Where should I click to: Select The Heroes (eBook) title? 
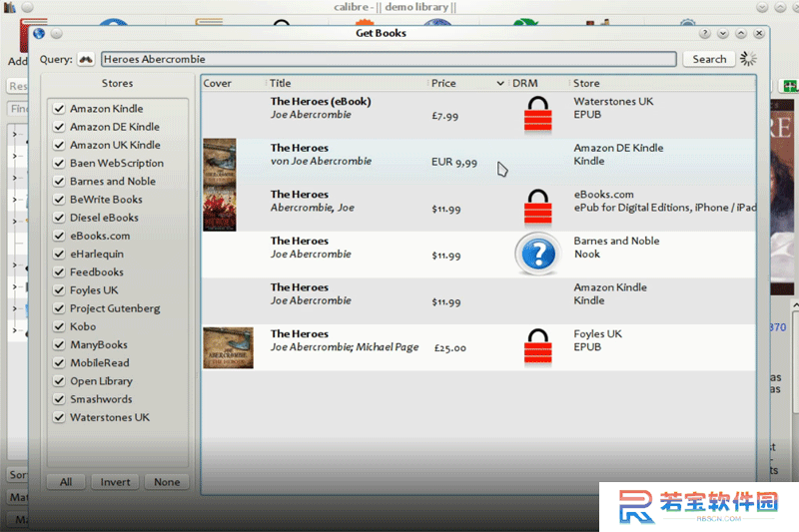coord(321,101)
